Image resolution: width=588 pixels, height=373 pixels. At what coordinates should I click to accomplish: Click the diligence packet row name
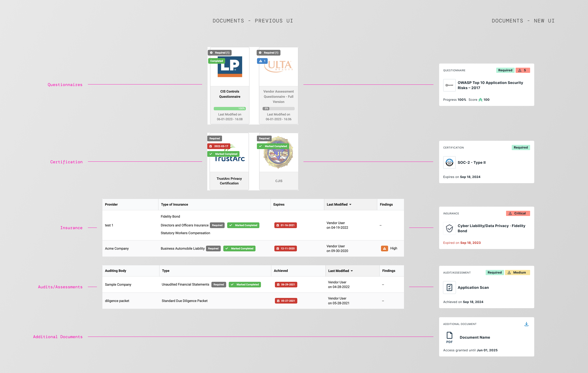117,301
